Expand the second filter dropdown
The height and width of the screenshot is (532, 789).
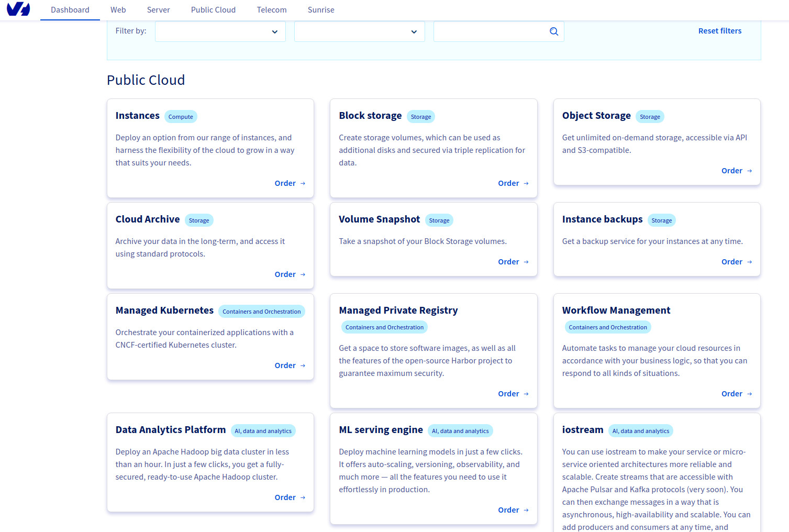pyautogui.click(x=360, y=31)
